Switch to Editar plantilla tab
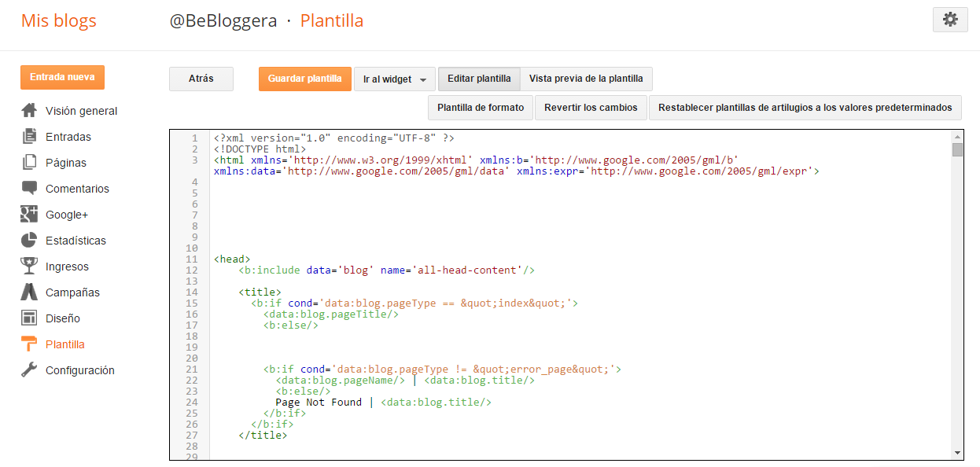The image size is (980, 467). [x=479, y=79]
